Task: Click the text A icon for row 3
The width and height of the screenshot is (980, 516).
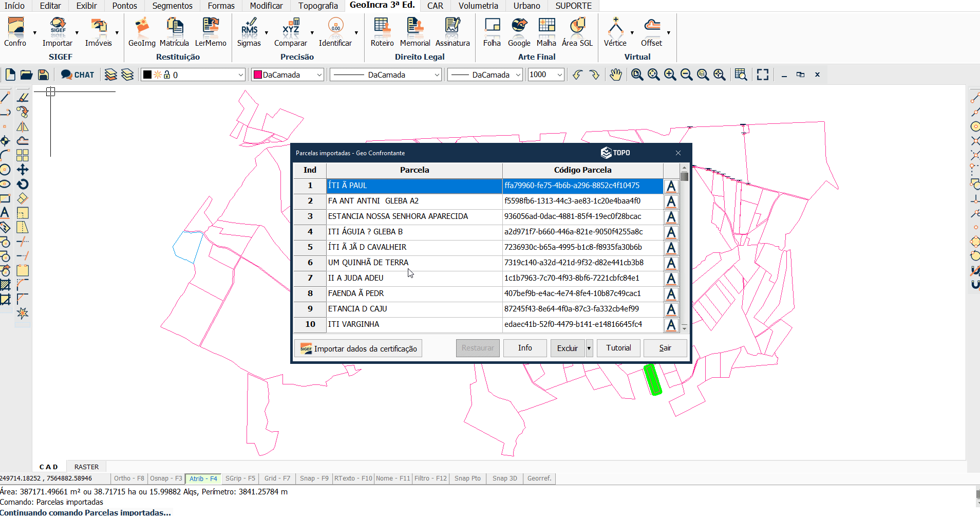Action: (671, 217)
